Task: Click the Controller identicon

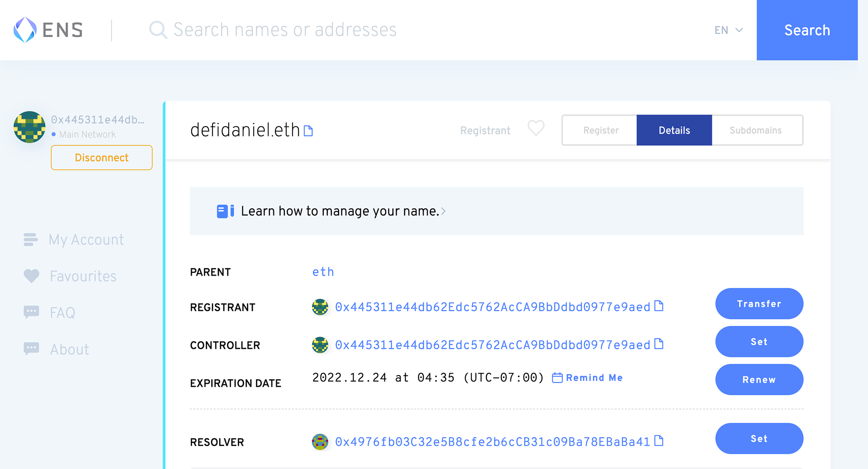Action: (x=320, y=345)
